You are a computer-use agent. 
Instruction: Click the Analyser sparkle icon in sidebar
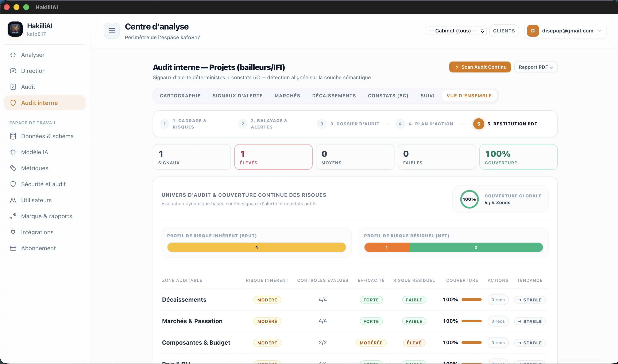pyautogui.click(x=13, y=55)
